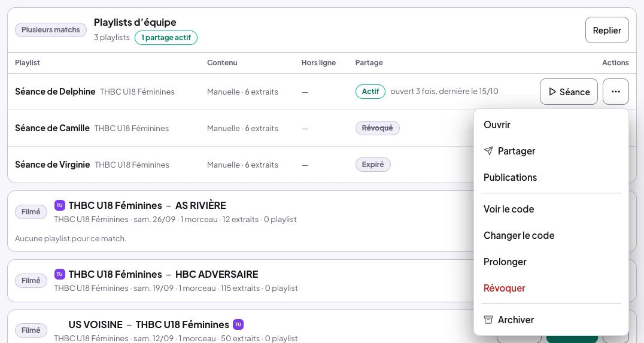Viewport: 644px width, 343px height.
Task: Collapse the section with the Replier button
Action: [x=607, y=30]
